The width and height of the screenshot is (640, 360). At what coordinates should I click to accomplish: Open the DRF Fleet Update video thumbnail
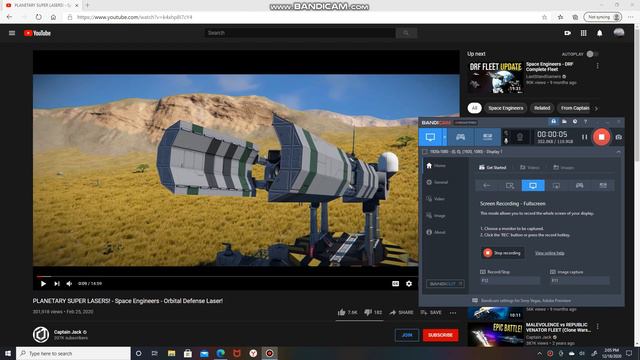(495, 78)
